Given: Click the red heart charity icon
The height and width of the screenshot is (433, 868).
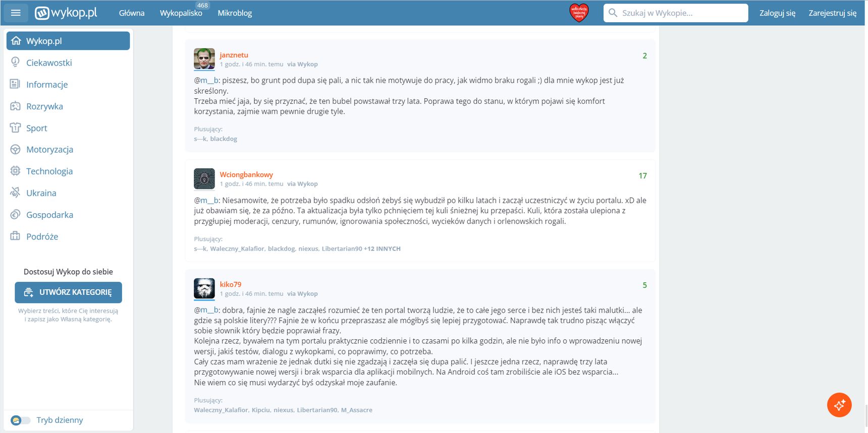Looking at the screenshot, I should click(x=579, y=13).
